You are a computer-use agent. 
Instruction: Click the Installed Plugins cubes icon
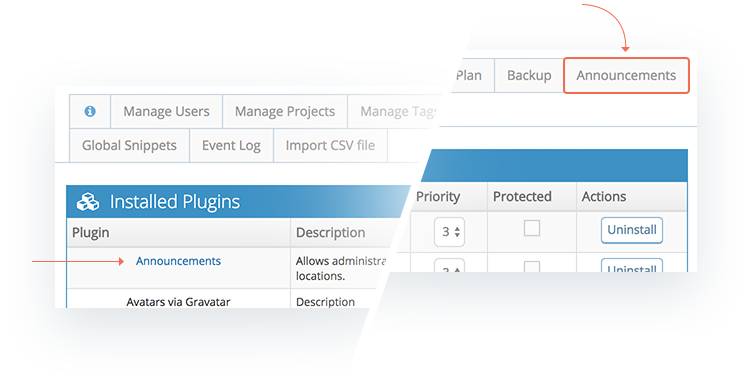[88, 202]
